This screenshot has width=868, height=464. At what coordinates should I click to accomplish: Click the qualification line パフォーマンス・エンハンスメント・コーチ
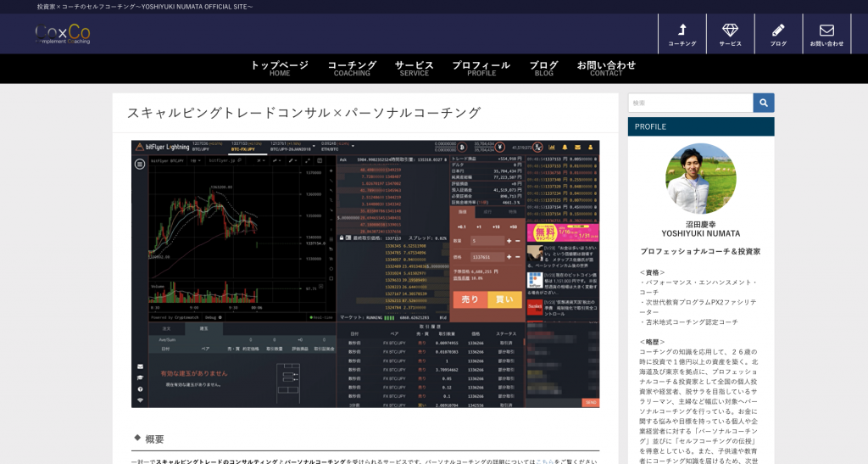[x=698, y=287]
